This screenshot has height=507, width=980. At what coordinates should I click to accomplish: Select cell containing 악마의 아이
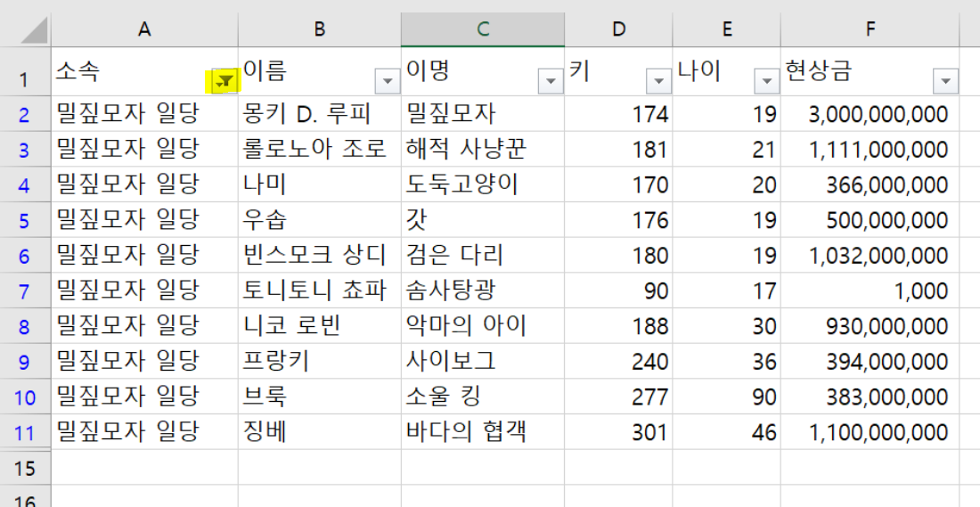coord(483,326)
